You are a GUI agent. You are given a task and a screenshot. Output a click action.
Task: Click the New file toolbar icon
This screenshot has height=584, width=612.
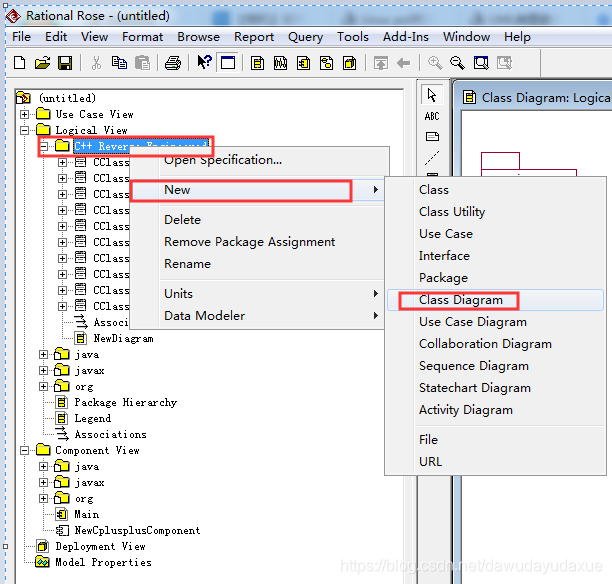20,63
